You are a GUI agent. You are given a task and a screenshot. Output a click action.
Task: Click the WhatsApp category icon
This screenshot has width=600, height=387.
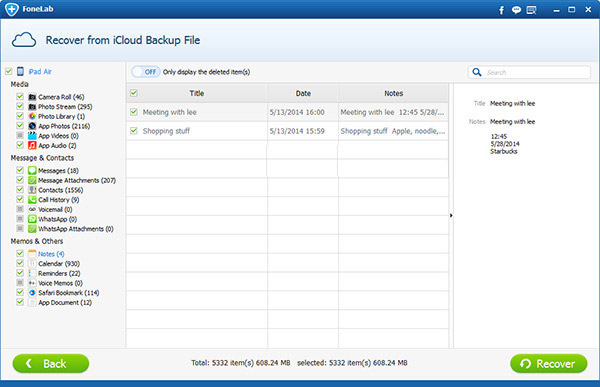coord(32,219)
